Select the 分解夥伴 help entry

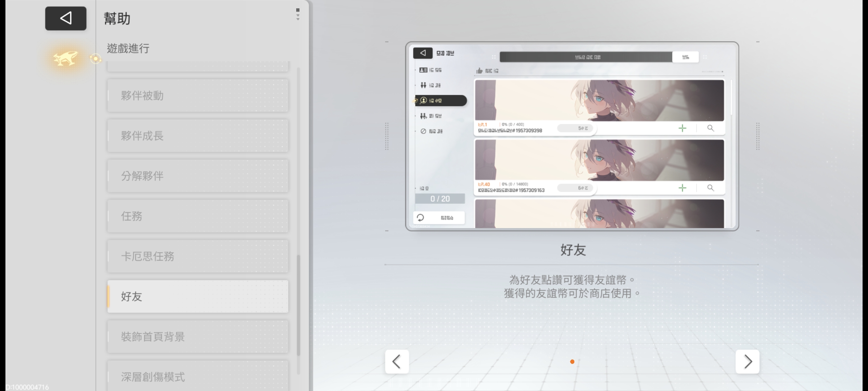[x=198, y=176]
